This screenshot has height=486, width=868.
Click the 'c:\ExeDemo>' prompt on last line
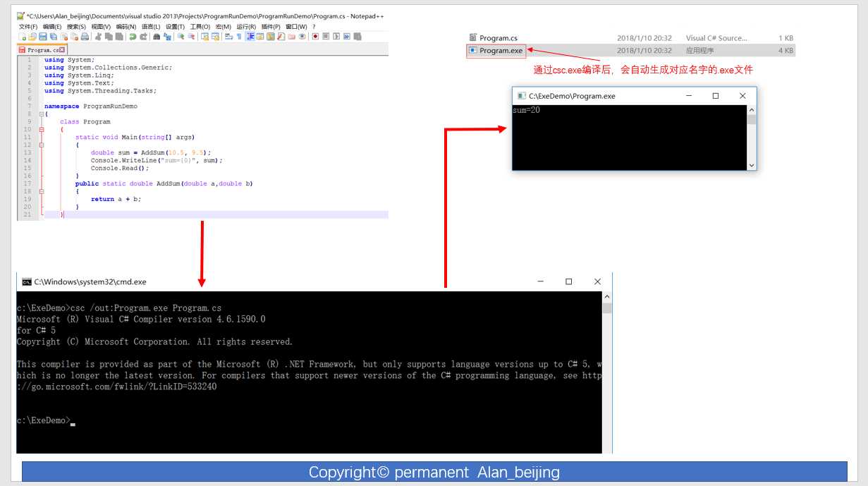(43, 420)
